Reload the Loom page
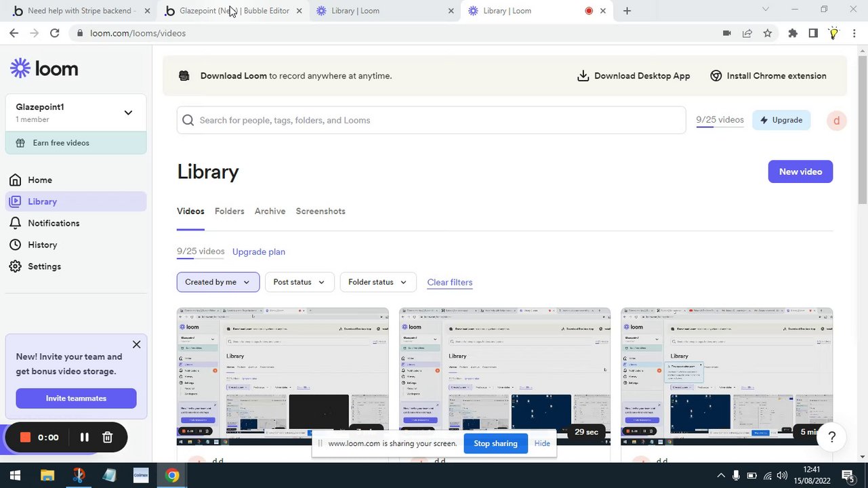The width and height of the screenshot is (868, 488). 54,33
